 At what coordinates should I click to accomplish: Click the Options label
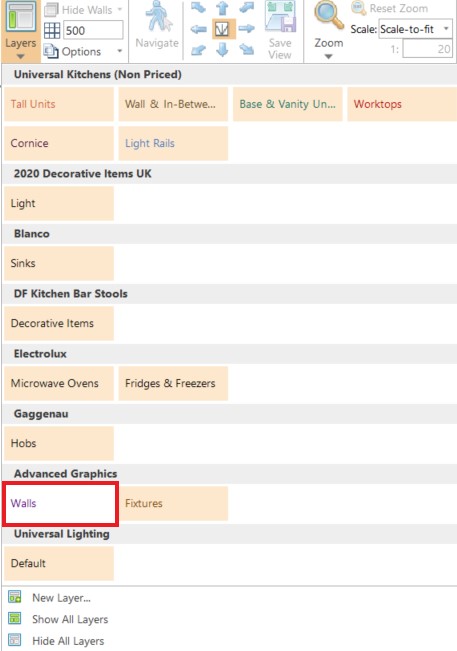pyautogui.click(x=81, y=51)
